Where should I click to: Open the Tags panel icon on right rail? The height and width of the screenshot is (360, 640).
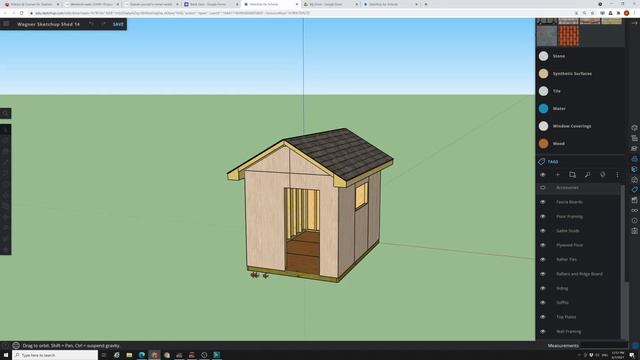pos(634,190)
